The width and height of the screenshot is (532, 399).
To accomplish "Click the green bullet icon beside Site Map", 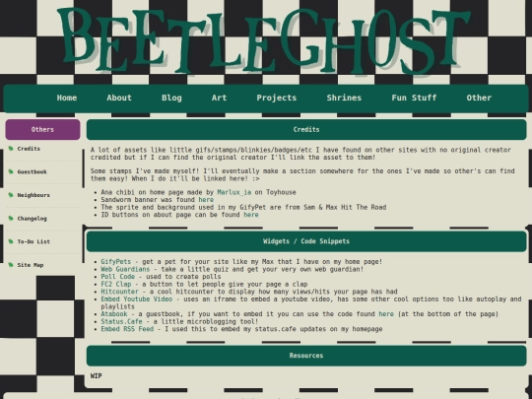I will (x=11, y=265).
